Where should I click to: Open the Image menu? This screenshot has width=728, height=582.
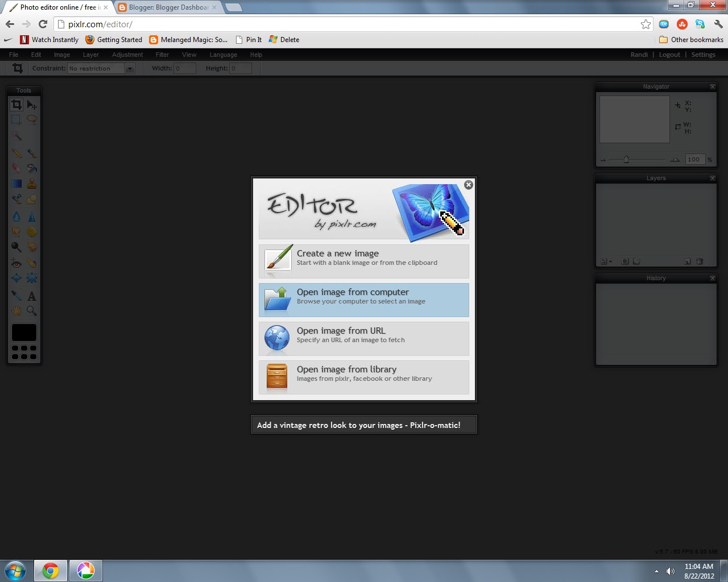pos(62,55)
